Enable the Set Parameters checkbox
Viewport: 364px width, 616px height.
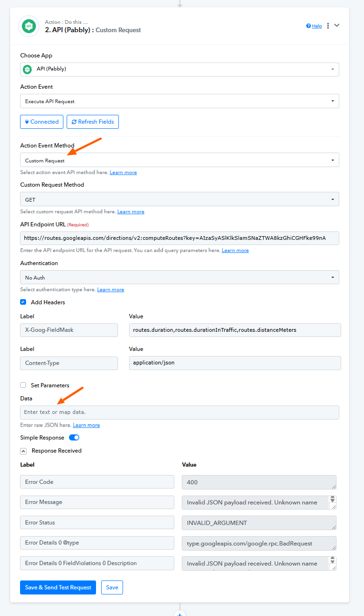point(23,385)
